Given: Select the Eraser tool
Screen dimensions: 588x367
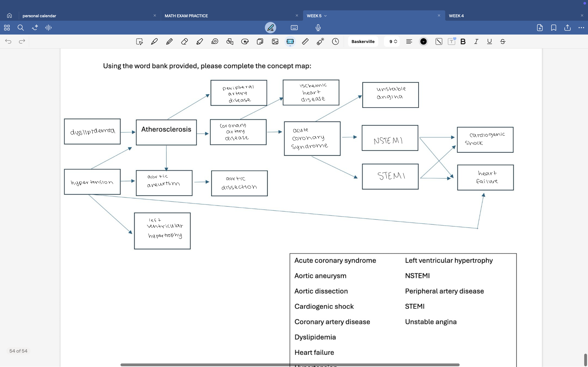Looking at the screenshot, I should (184, 42).
